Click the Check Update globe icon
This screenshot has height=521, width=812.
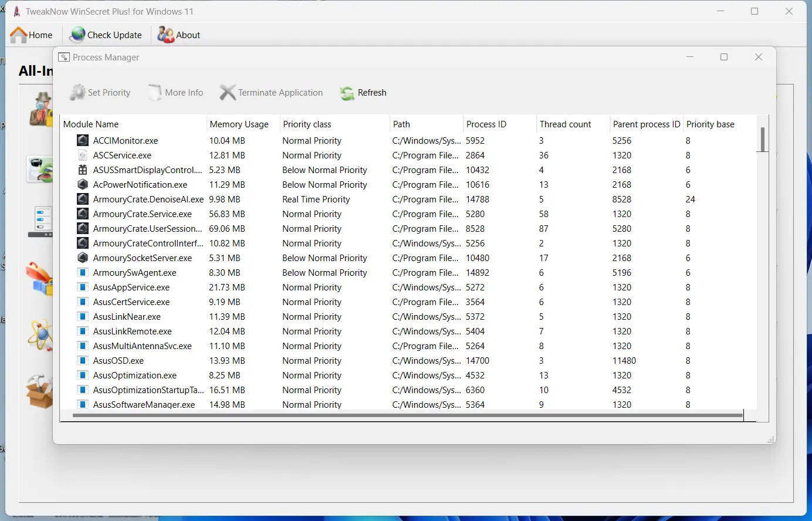77,35
